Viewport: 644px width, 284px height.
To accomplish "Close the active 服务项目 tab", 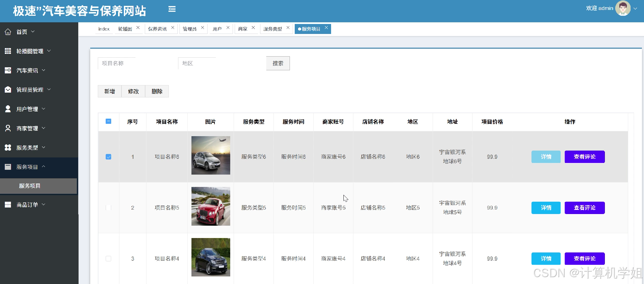I will 326,27.
